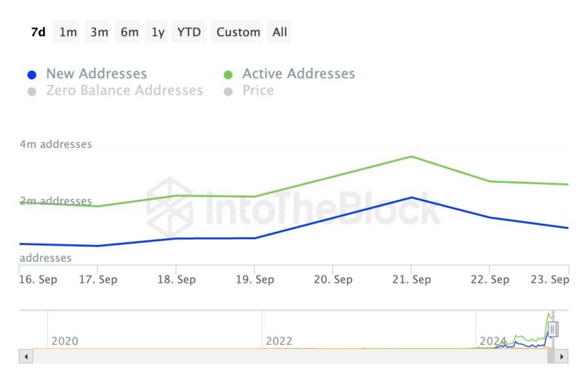
Task: Click the green Active Addresses legend dot
Action: (x=228, y=74)
